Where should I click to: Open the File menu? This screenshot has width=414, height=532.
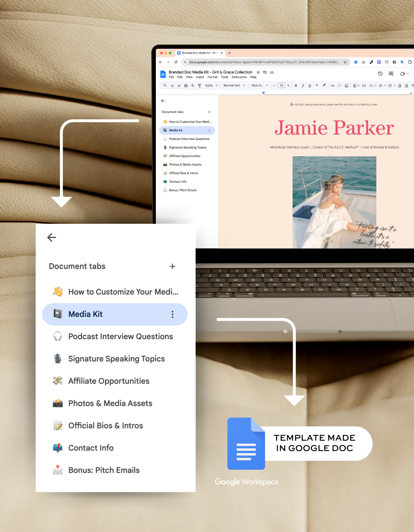(x=172, y=77)
